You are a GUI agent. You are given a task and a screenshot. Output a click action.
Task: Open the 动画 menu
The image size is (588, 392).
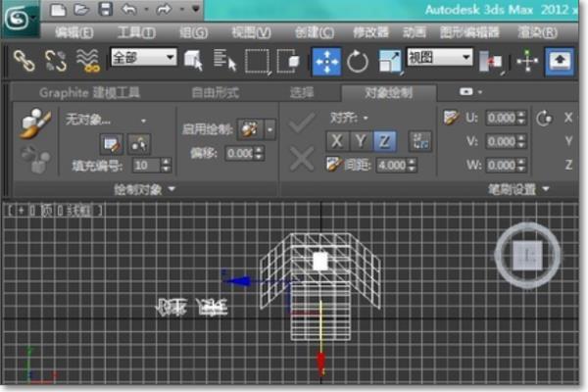[x=415, y=33]
